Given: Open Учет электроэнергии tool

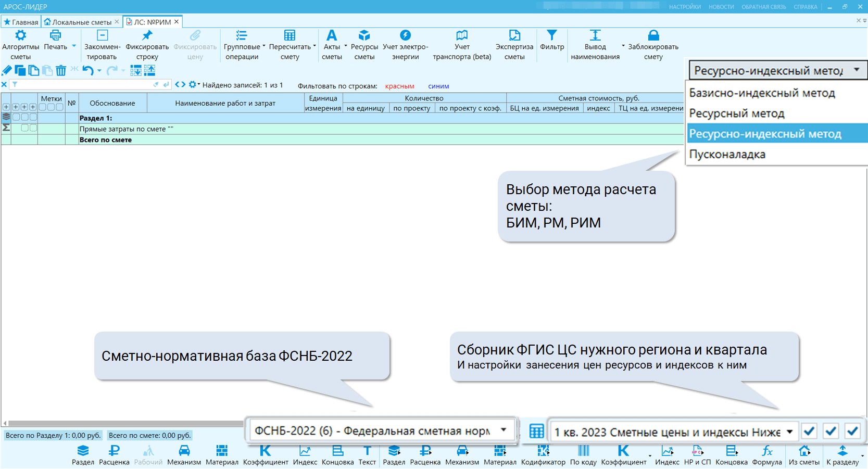Looking at the screenshot, I should 405,45.
